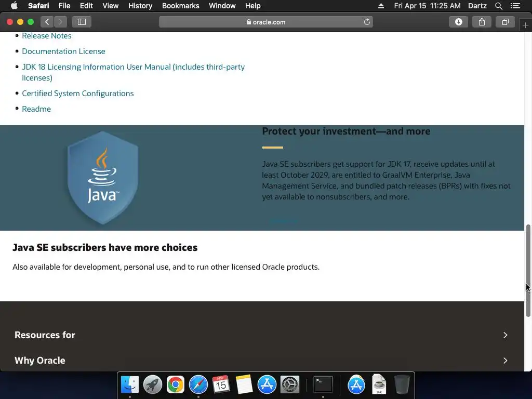Screen dimensions: 532x399
Task: Show the Safari sidebar
Action: click(82, 22)
